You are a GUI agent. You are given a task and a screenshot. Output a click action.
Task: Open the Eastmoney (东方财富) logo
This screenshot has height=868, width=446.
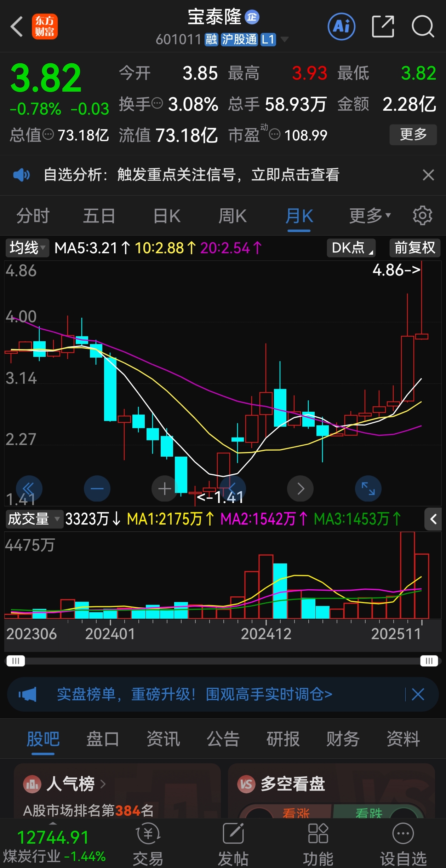pos(45,27)
